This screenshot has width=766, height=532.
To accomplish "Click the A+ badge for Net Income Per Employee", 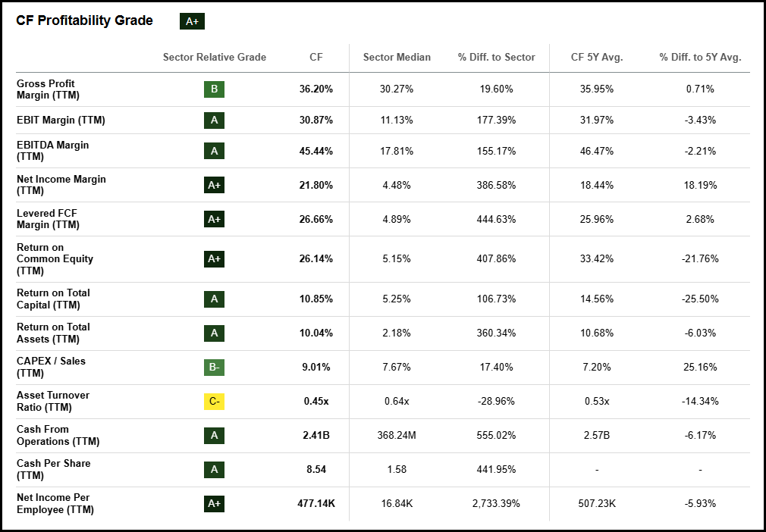I will pos(214,503).
